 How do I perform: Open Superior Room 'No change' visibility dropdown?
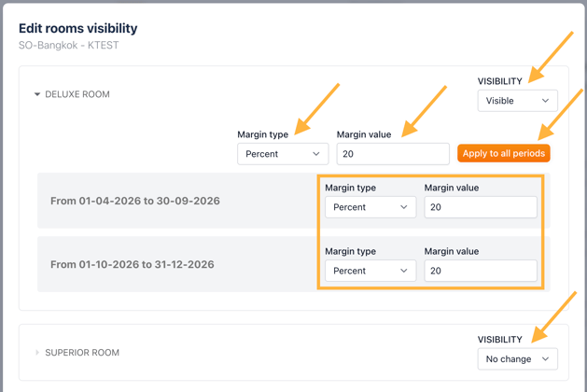(516, 359)
